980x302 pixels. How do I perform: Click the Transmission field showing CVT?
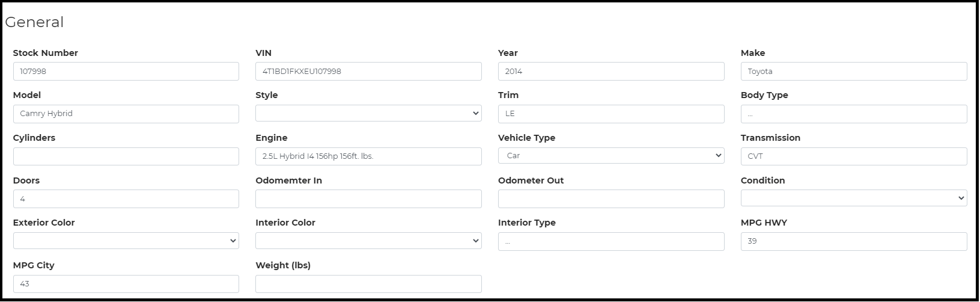pos(854,156)
